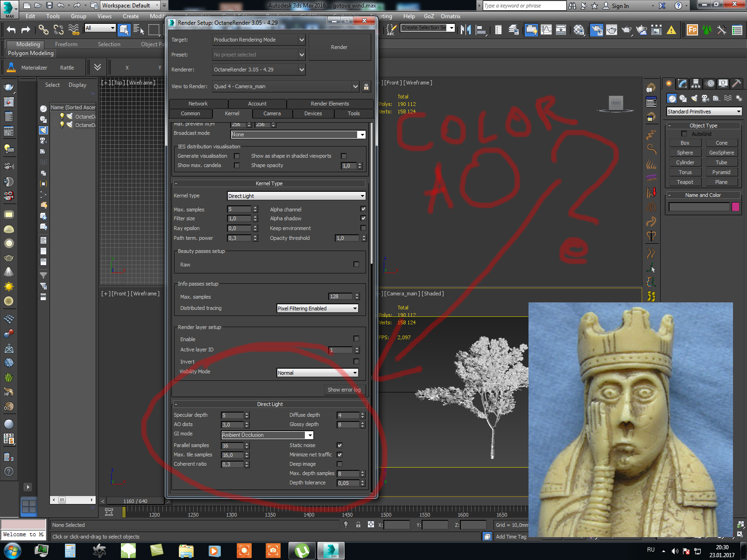Open the View to Render dropdown

(x=286, y=86)
